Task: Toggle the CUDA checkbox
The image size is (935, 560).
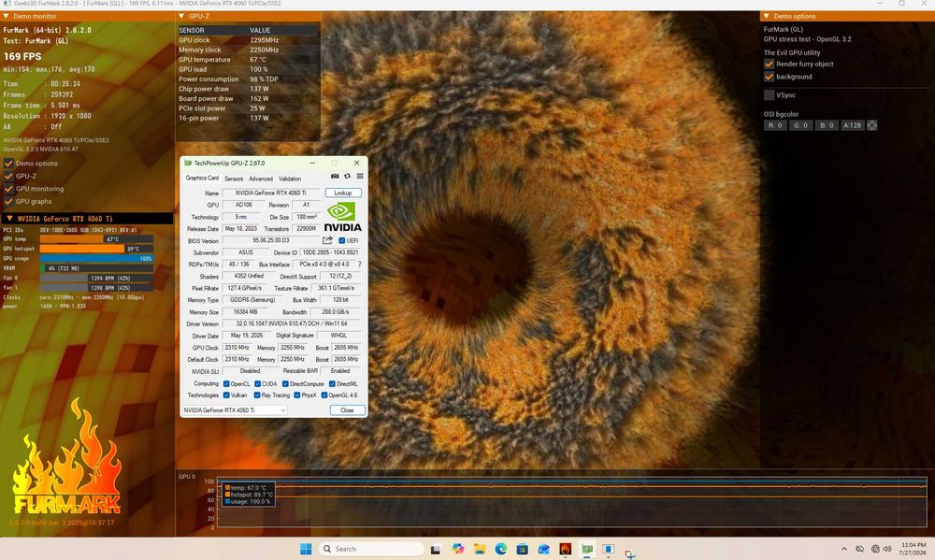Action: click(258, 384)
